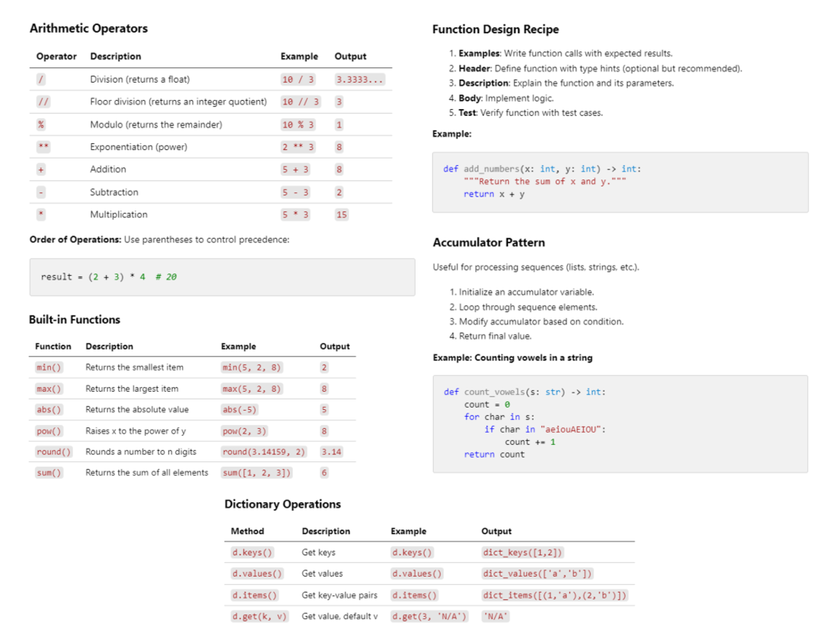Click the count_vowels function definition line

524,392
